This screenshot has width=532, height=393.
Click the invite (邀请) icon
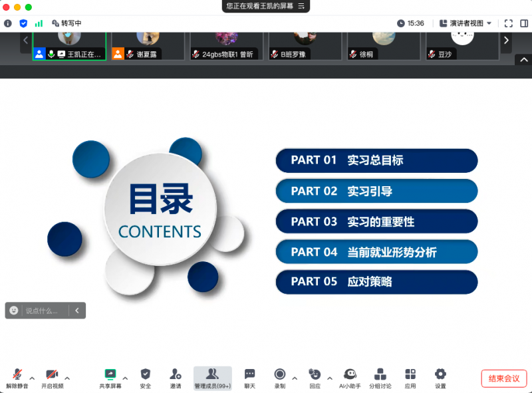176,376
